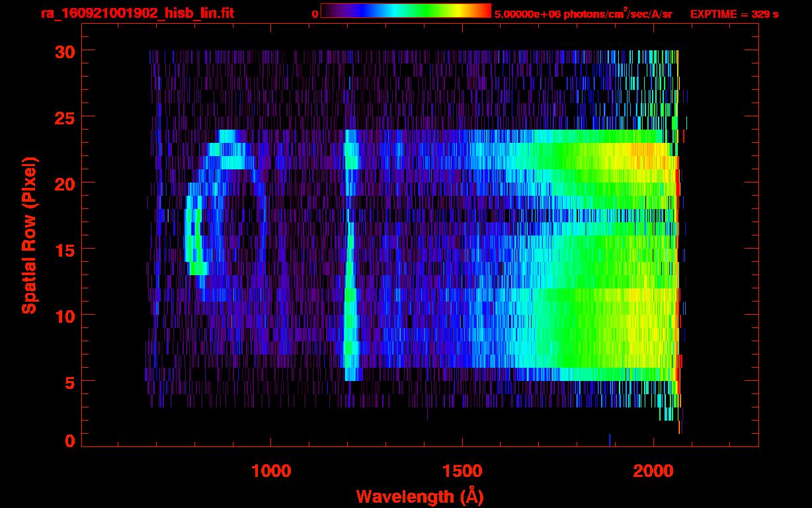Click the rainbow color scale bar
This screenshot has height=508, width=812.
(x=406, y=11)
